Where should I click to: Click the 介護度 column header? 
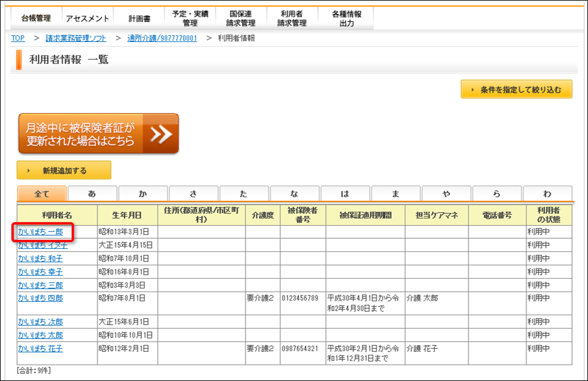click(x=263, y=215)
